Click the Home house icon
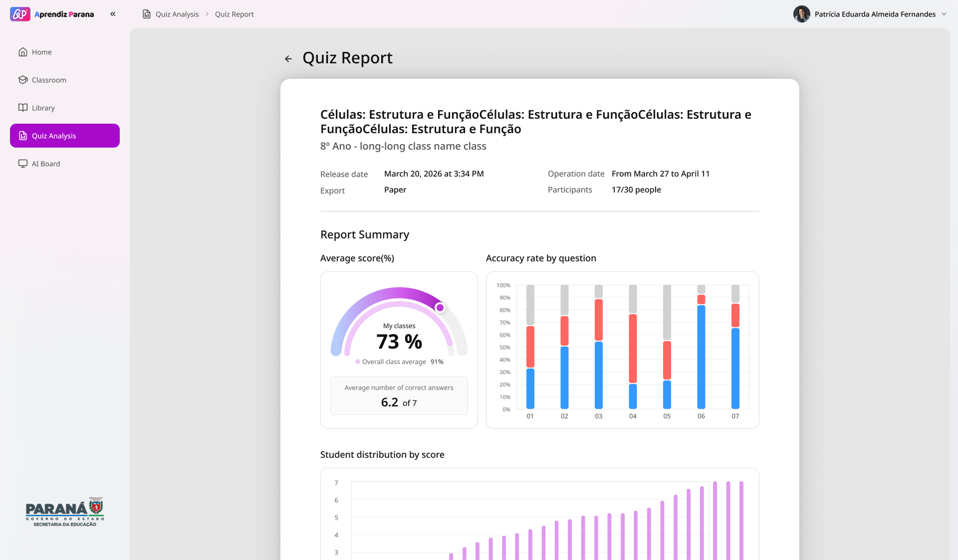 pos(23,52)
